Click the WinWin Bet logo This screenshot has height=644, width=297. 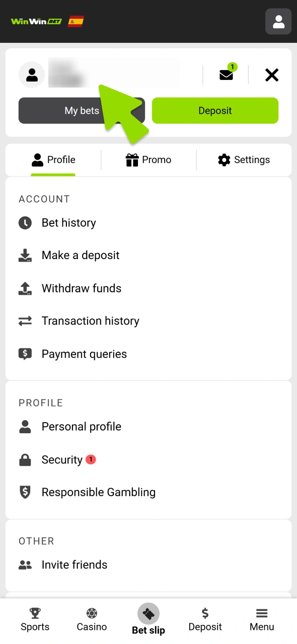tap(35, 21)
